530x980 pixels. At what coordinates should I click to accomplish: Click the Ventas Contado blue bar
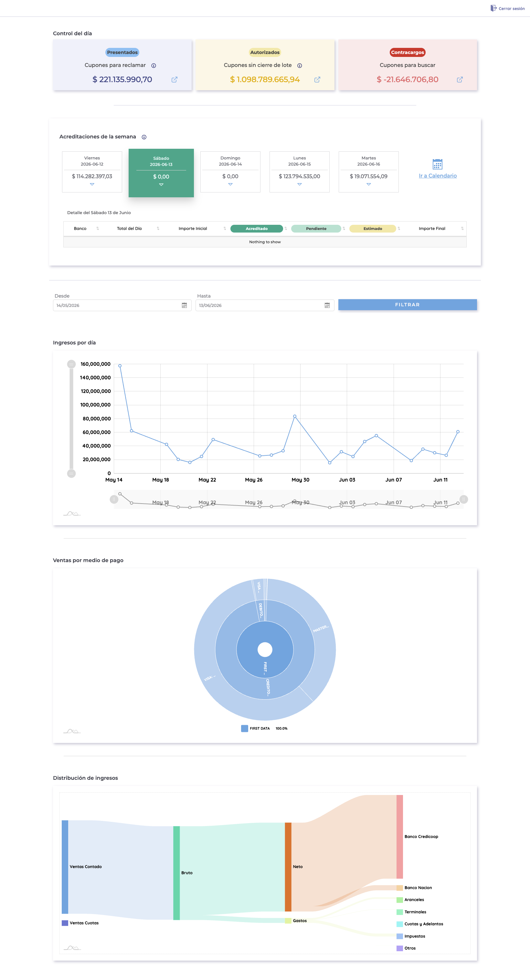[65, 867]
